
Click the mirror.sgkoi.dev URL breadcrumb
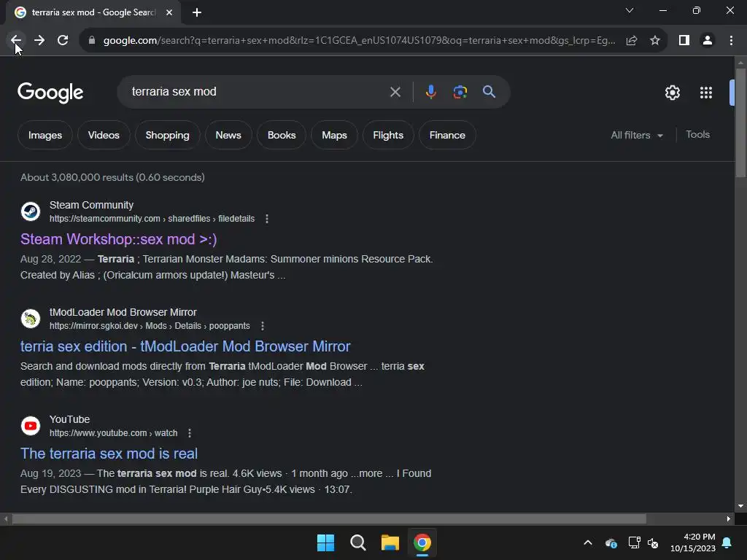point(150,326)
